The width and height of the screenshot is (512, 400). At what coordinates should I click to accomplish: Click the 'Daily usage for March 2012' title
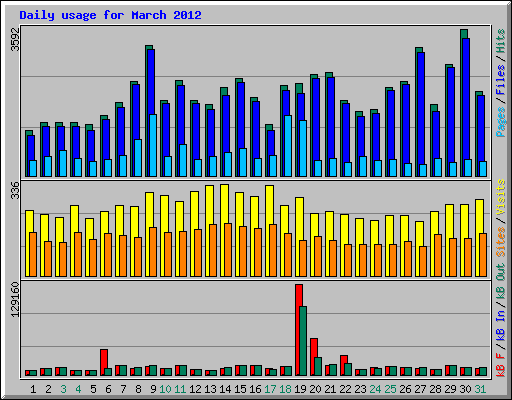pyautogui.click(x=110, y=15)
